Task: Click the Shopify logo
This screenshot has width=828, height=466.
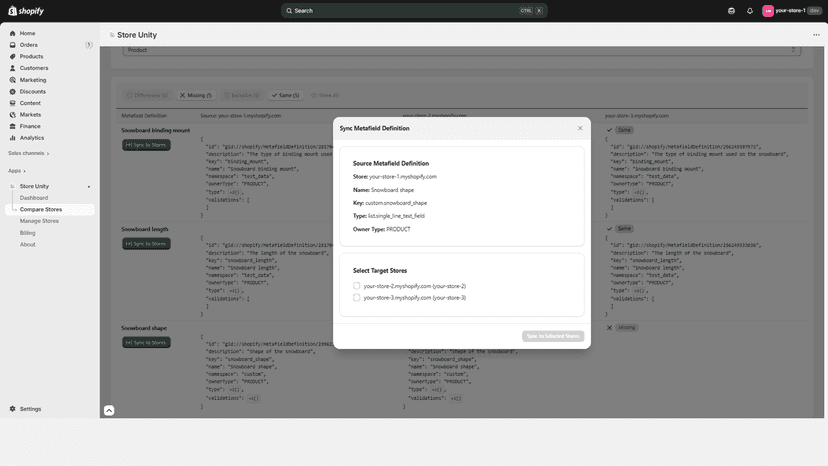Action: (x=26, y=11)
